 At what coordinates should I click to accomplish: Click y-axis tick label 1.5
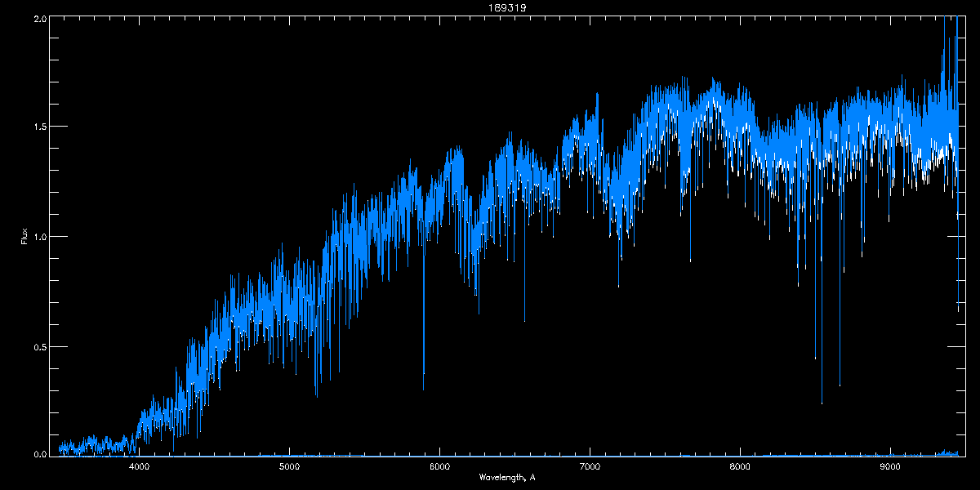(x=39, y=127)
